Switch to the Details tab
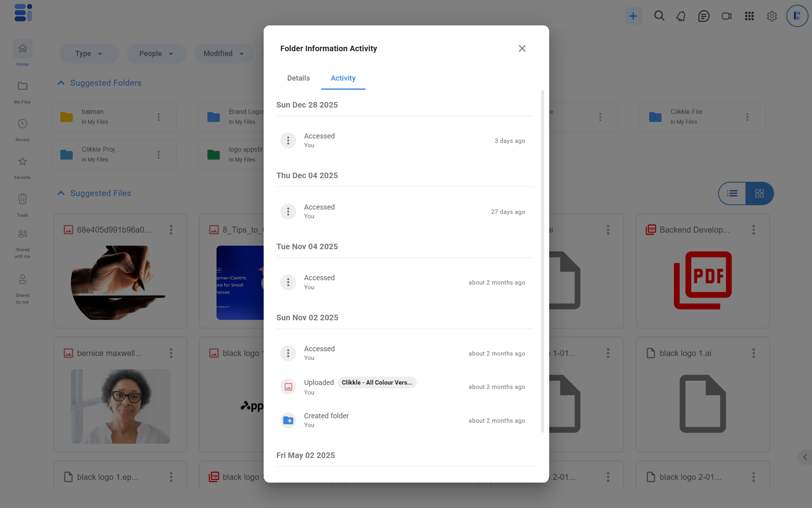The height and width of the screenshot is (508, 812). pos(298,78)
